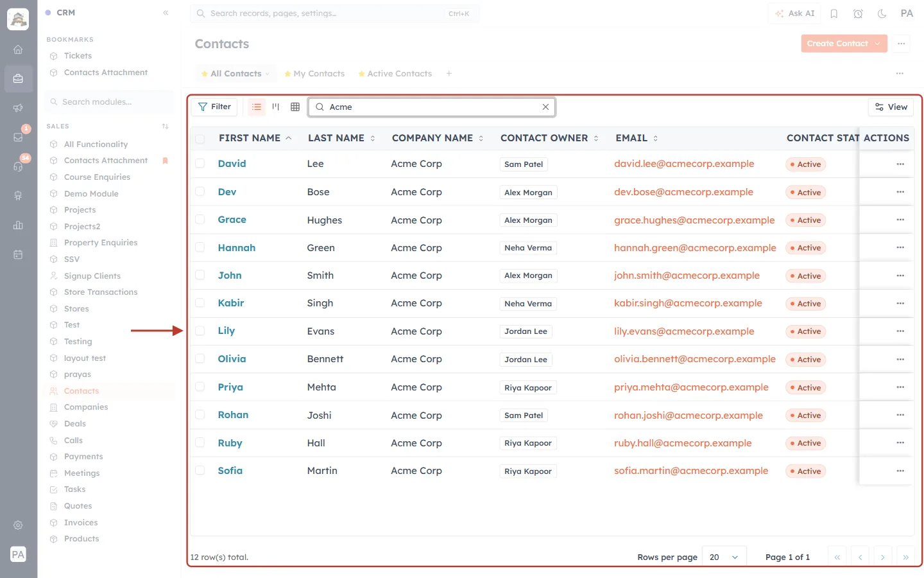Check the Lily Evans row checkbox
Screen dimensions: 924x578
click(x=200, y=331)
